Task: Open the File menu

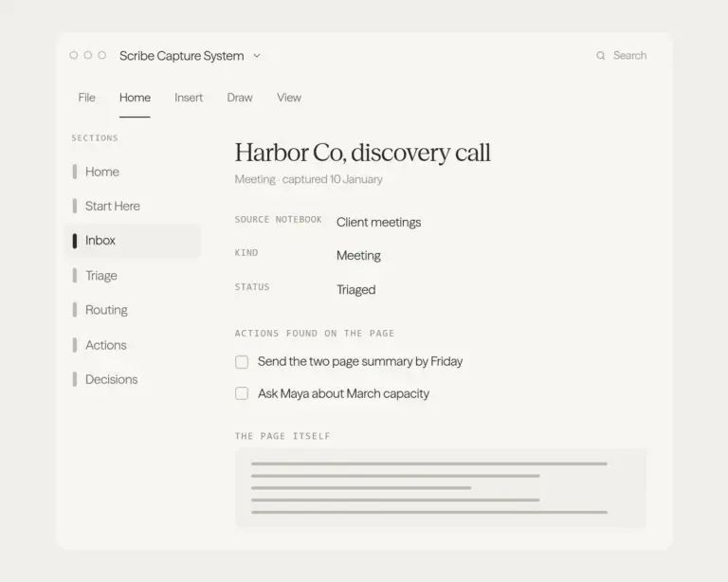Action: [87, 98]
